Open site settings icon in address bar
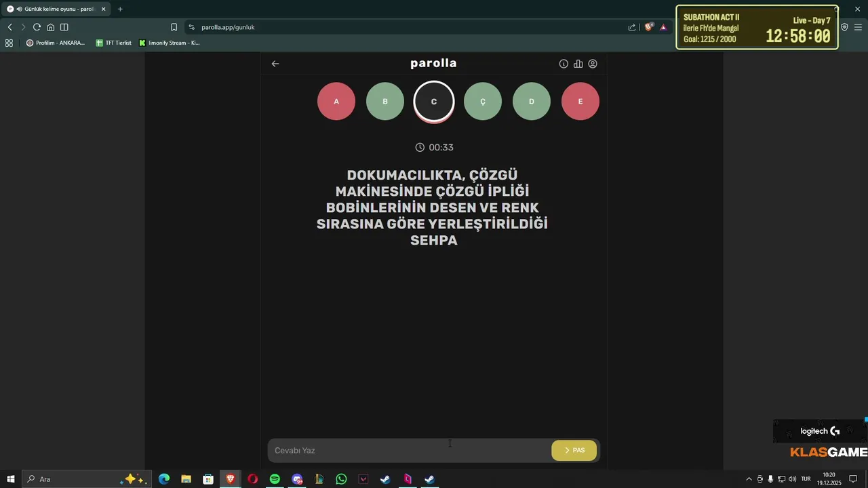 click(192, 27)
